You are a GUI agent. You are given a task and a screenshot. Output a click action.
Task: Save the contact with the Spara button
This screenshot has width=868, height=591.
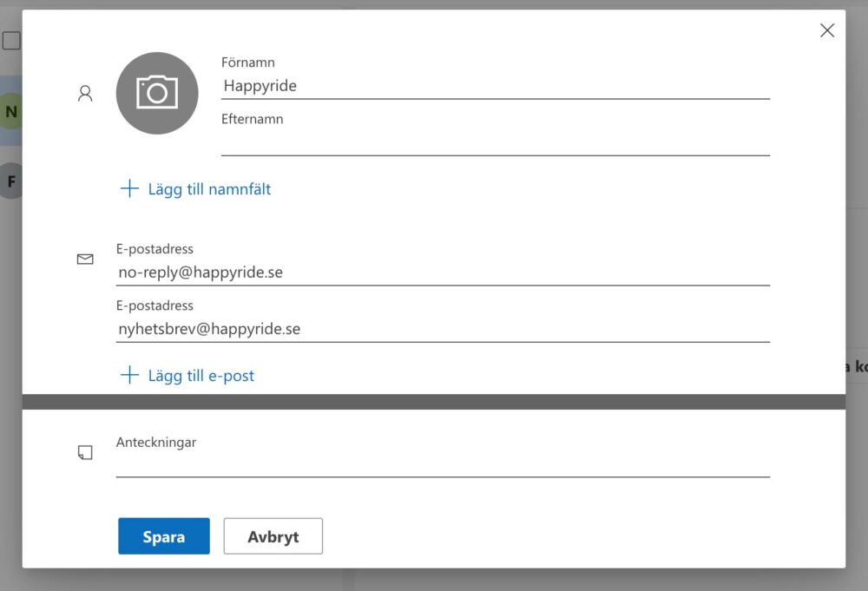pyautogui.click(x=164, y=536)
